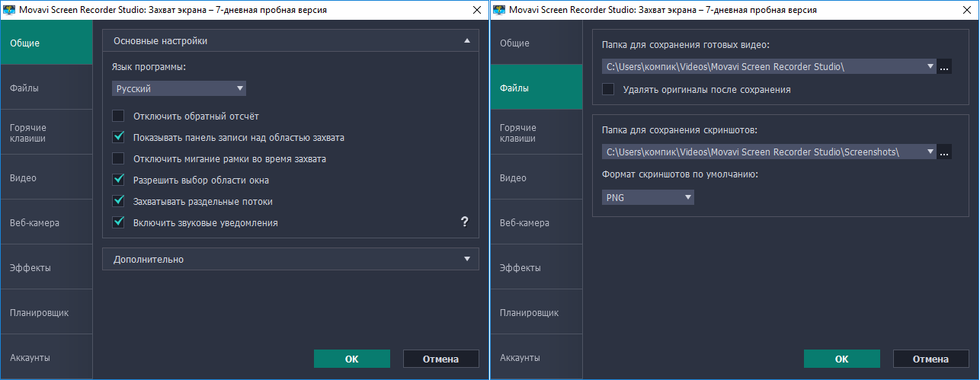Open 'Планировщик' tab in the right window
This screenshot has width=980, height=380.
coord(536,313)
